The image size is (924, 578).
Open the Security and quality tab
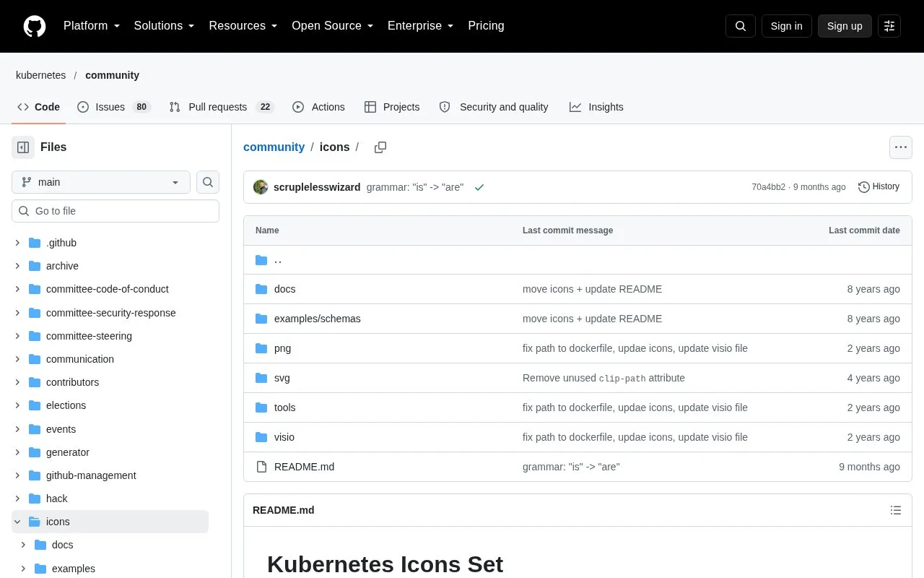pyautogui.click(x=494, y=107)
